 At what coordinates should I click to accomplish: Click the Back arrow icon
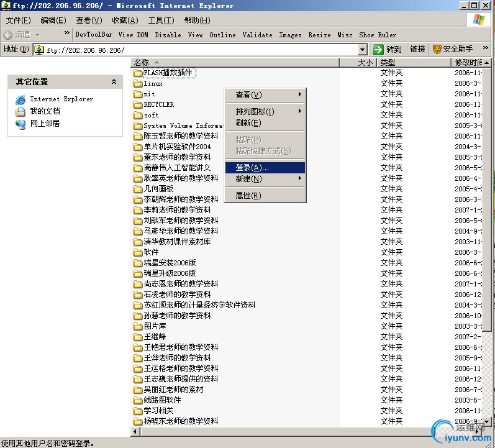(8, 35)
